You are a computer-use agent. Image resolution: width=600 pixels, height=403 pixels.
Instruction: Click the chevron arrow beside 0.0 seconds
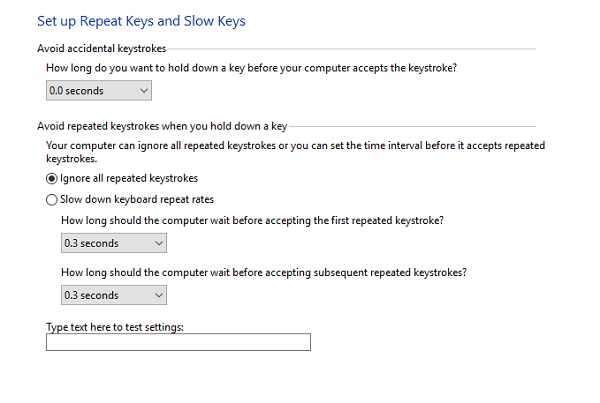(142, 91)
